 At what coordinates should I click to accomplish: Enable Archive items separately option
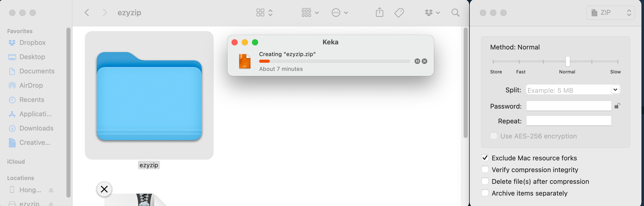click(485, 193)
